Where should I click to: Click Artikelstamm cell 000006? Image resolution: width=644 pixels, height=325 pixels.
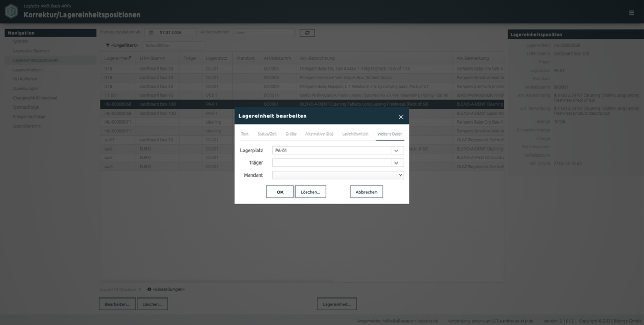278,69
